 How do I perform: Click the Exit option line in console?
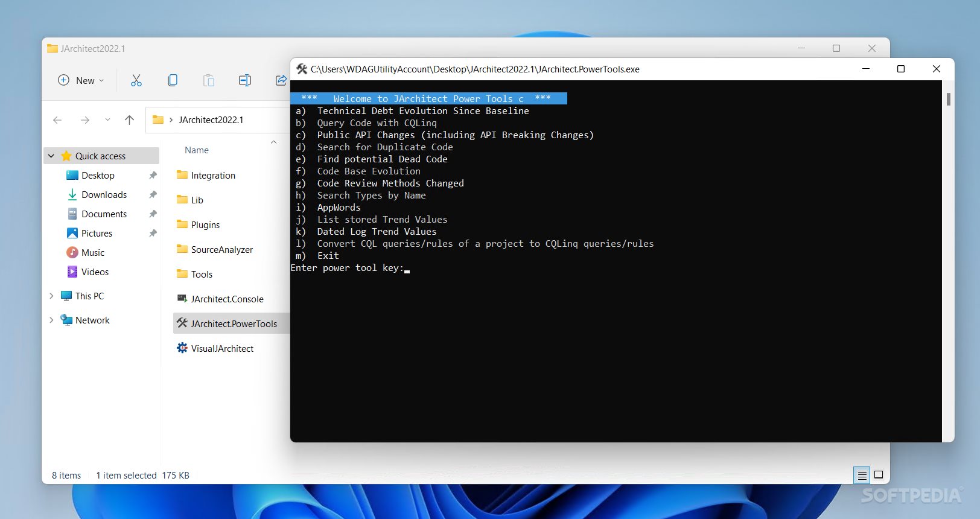[317, 256]
